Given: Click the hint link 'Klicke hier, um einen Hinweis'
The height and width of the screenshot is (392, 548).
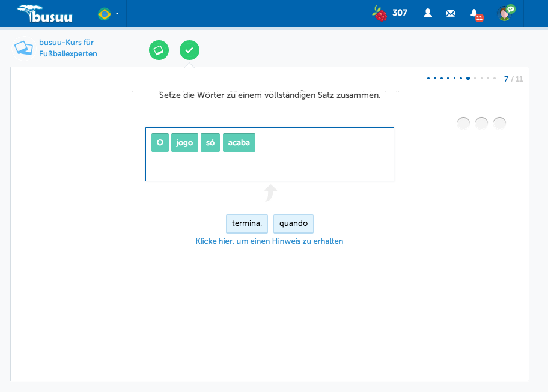Looking at the screenshot, I should (x=269, y=241).
